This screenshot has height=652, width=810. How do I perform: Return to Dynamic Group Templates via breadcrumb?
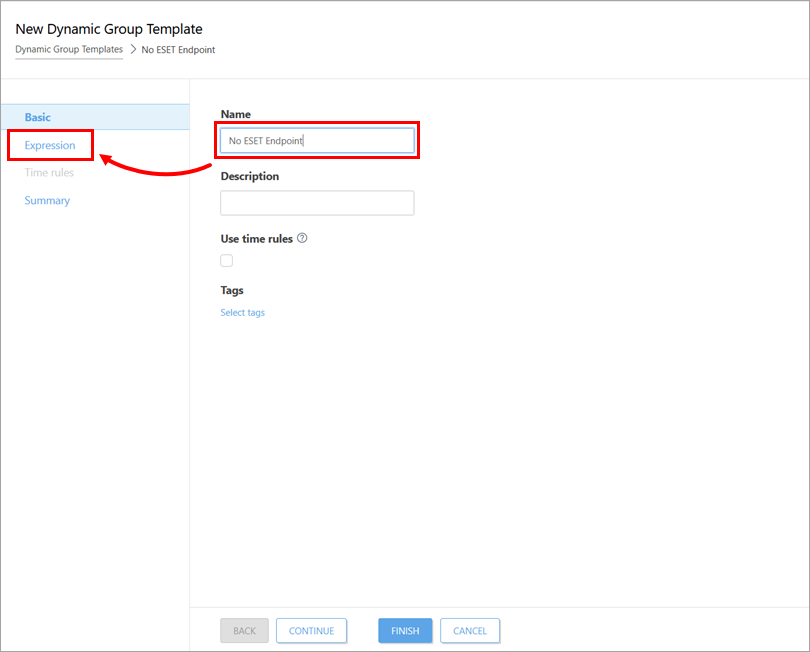click(x=69, y=49)
